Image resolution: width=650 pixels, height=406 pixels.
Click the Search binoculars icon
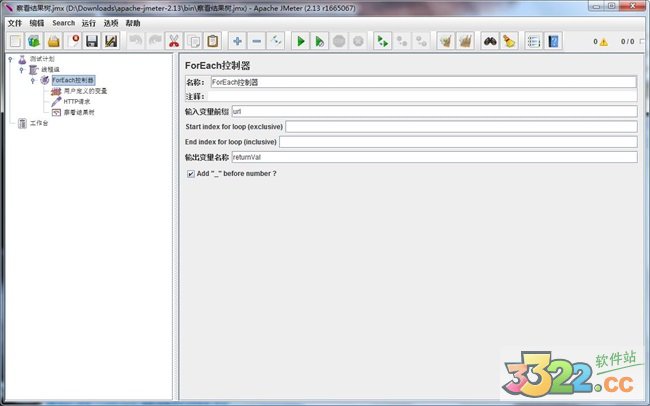(490, 41)
